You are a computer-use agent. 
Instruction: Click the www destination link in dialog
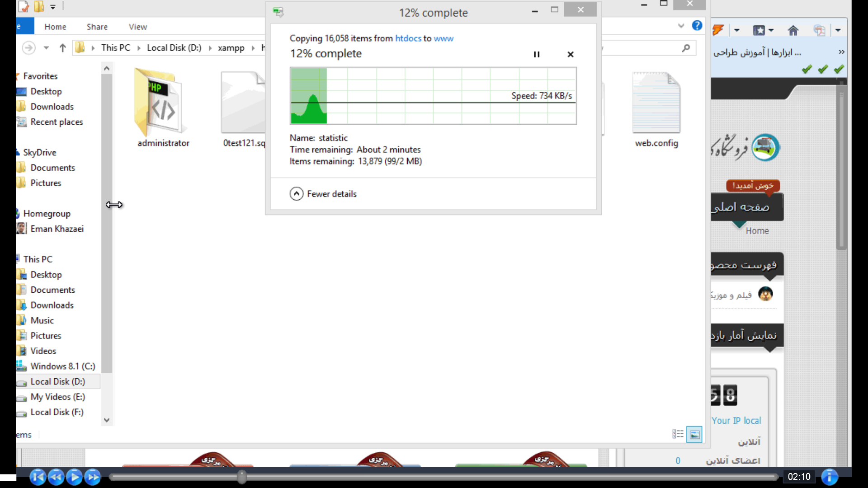pyautogui.click(x=443, y=38)
